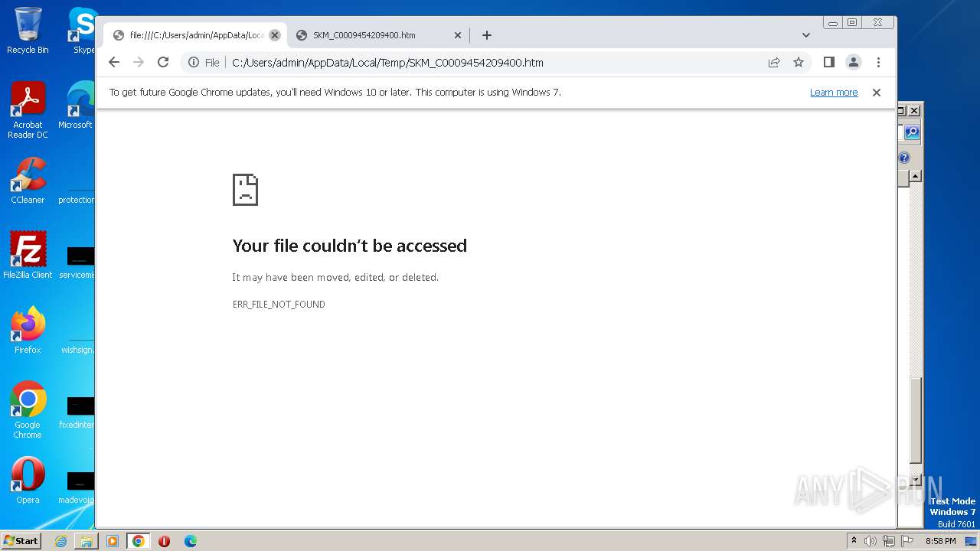Screen dimensions: 980x551
Task: Open Skype desktop shortcut
Action: click(83, 31)
